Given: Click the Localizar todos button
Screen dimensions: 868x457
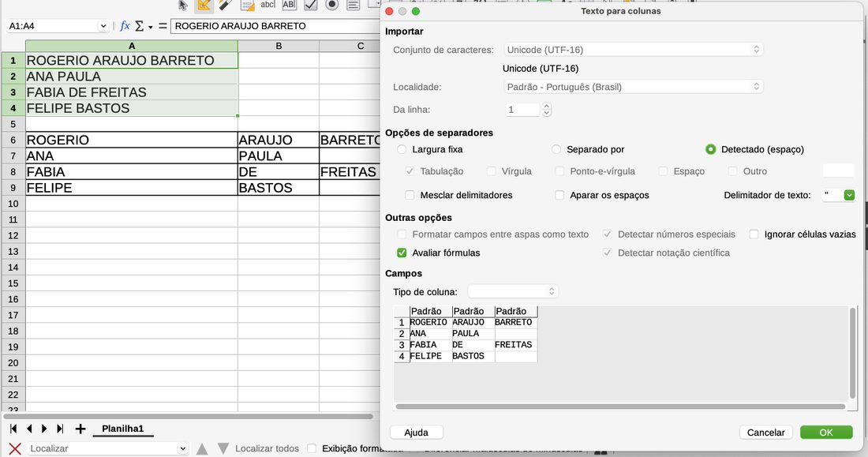Looking at the screenshot, I should 267,448.
